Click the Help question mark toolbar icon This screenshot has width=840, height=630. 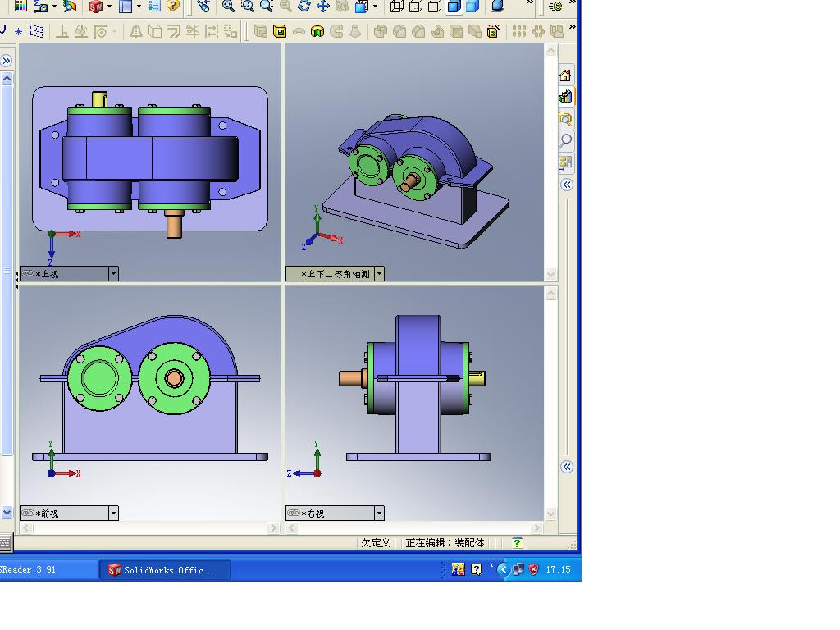pyautogui.click(x=172, y=7)
